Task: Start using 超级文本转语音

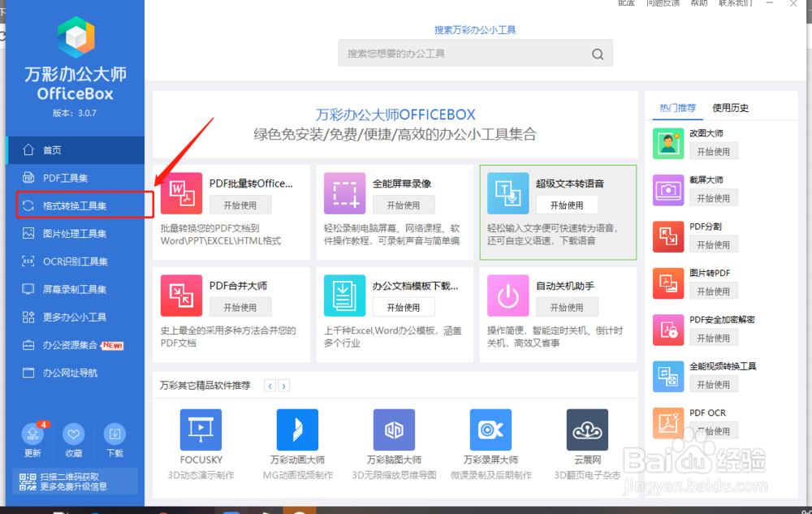Action: pyautogui.click(x=567, y=205)
